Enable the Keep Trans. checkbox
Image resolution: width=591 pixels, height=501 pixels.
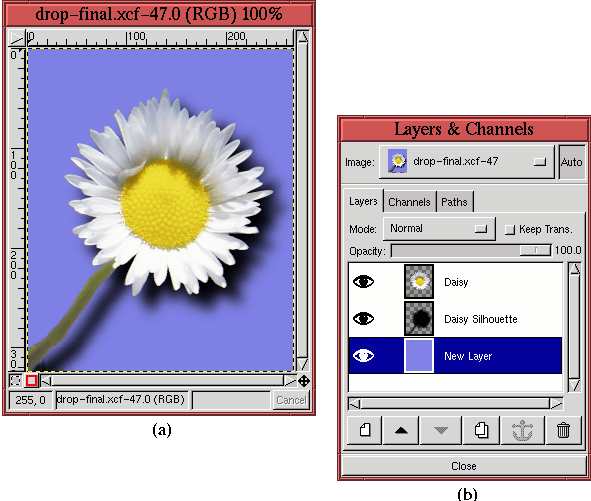pos(510,230)
